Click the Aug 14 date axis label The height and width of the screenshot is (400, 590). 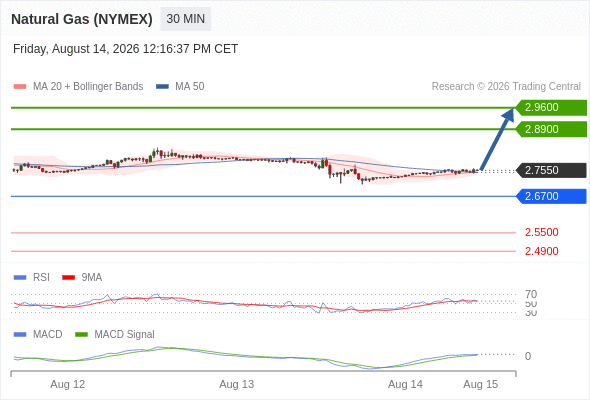point(405,384)
